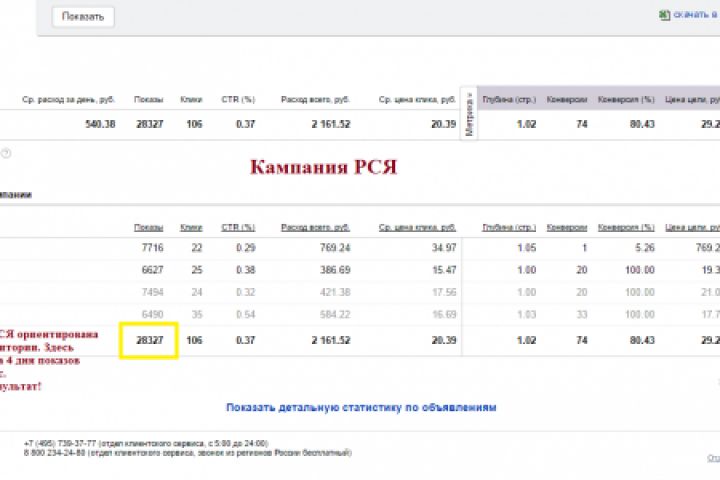720x480 pixels.
Task: Select the click price 16.69
Action: pos(444,315)
